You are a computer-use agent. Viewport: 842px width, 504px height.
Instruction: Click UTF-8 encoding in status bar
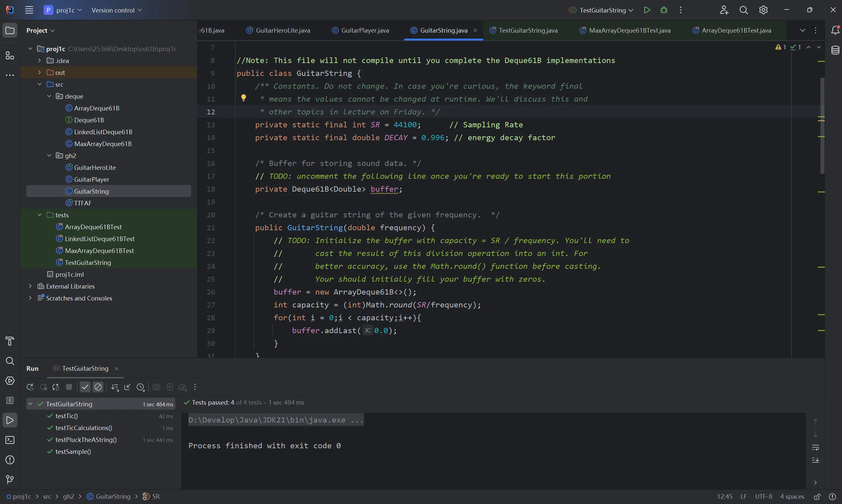763,496
